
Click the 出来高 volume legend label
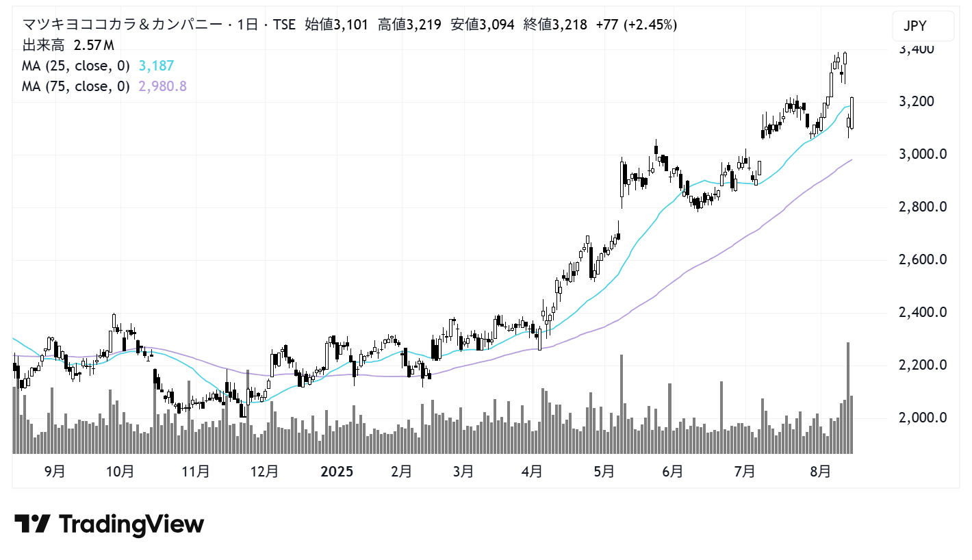pyautogui.click(x=44, y=46)
